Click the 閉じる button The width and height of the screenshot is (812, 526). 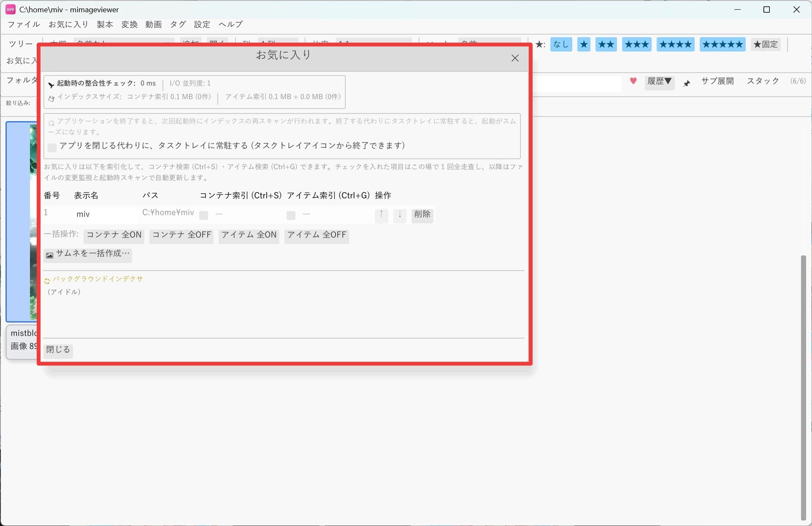tap(58, 350)
